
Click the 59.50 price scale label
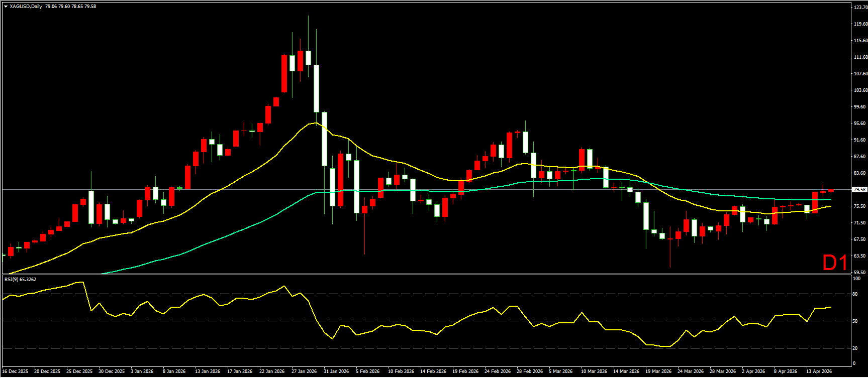pyautogui.click(x=859, y=273)
